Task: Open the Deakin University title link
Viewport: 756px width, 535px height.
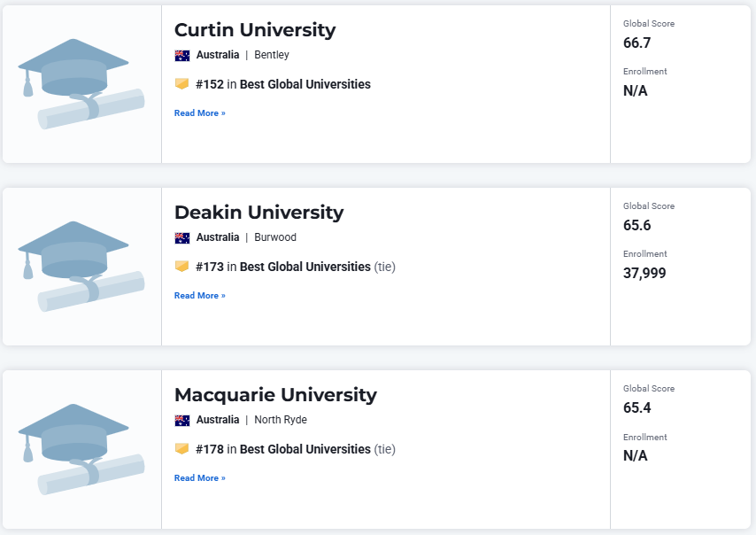Action: click(x=258, y=213)
